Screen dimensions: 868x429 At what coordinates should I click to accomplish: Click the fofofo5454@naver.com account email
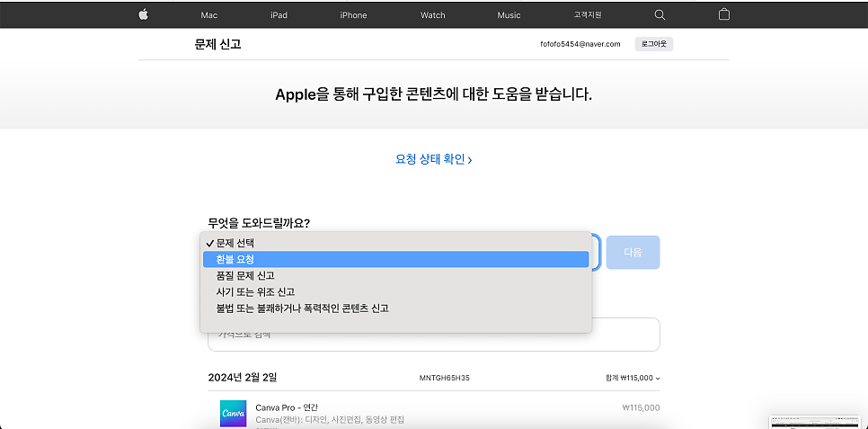point(580,44)
